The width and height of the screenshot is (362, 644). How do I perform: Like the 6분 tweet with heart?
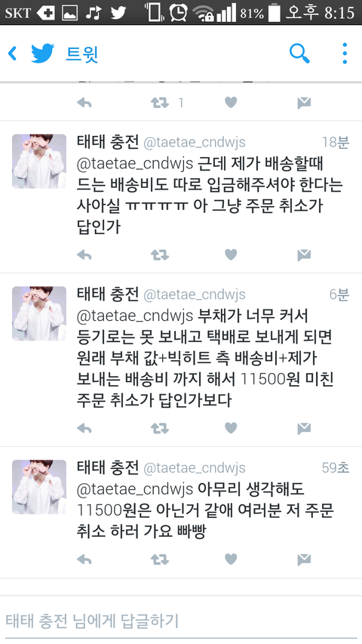point(231,428)
